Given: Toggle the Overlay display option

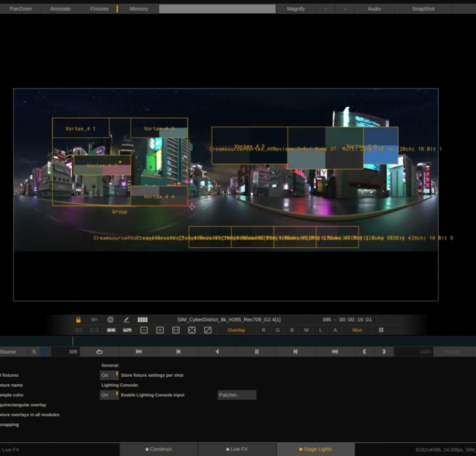Looking at the screenshot, I should (x=236, y=330).
